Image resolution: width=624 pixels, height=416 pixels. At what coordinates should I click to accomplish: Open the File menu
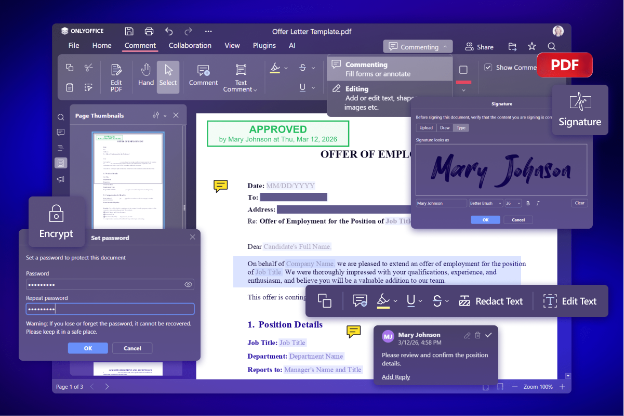pyautogui.click(x=74, y=46)
